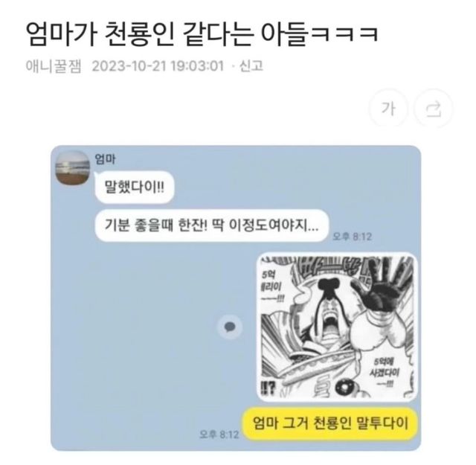Open the font size '가' button
The image size is (476, 465).
tap(388, 108)
